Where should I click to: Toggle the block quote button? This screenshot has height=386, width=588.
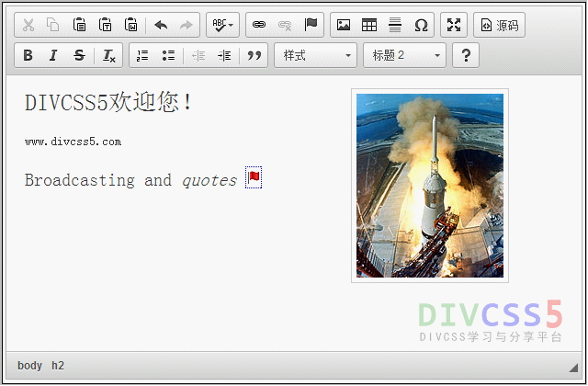pos(254,56)
